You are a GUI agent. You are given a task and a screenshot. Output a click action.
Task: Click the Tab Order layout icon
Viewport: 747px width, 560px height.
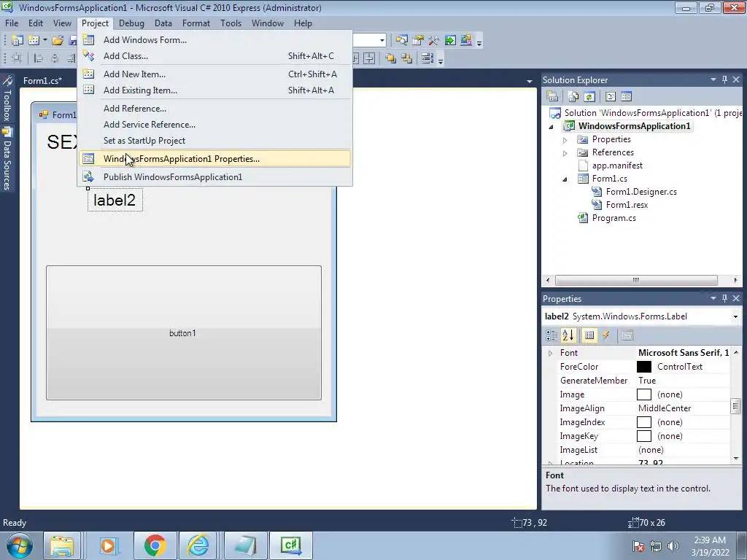coord(427,58)
